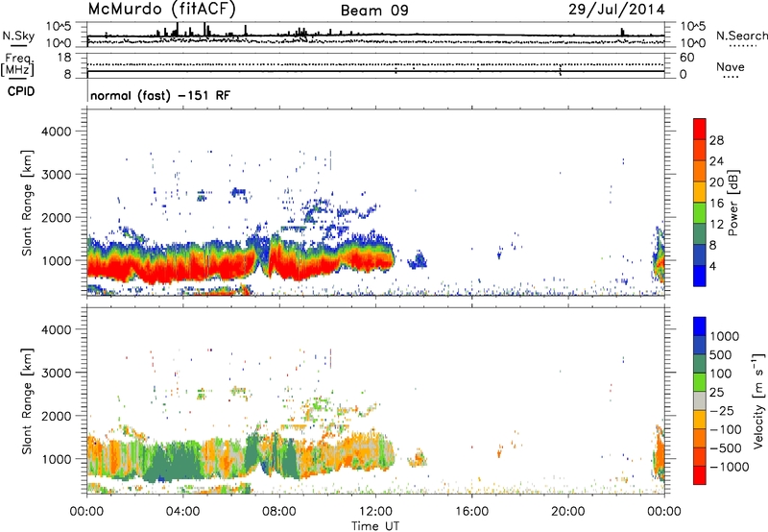
Task: Click the '100' label on Velocity colorbar
Action: click(x=721, y=374)
